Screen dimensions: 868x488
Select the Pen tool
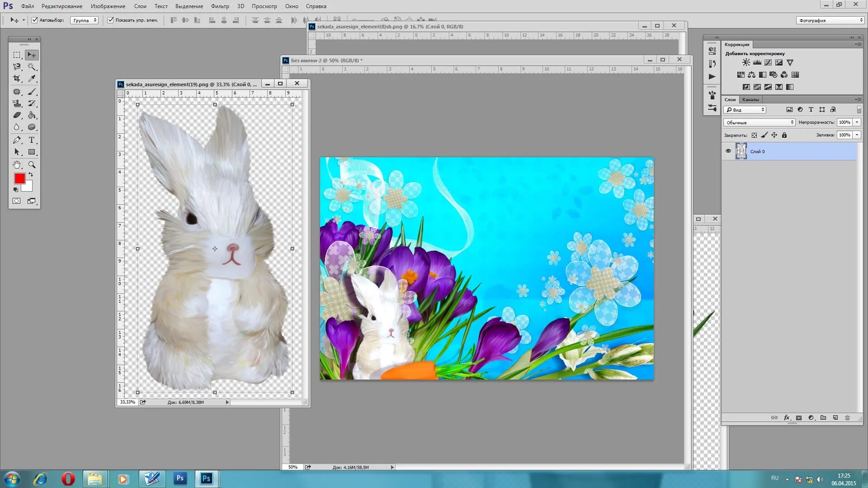tap(17, 140)
